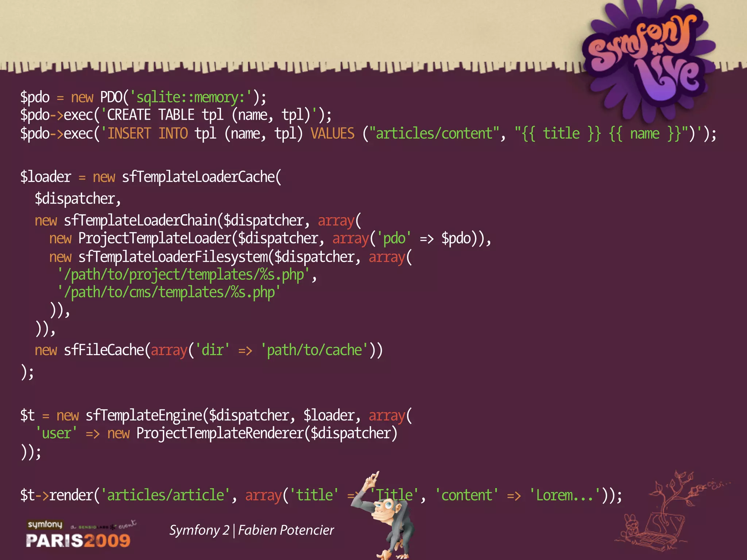The image size is (747, 560).
Task: Click the sfTemplateLoaderCache class name
Action: coord(198,177)
